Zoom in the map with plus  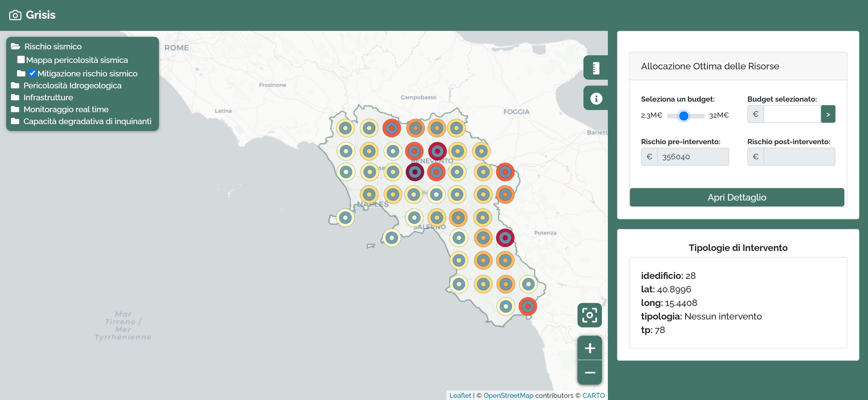tap(589, 348)
